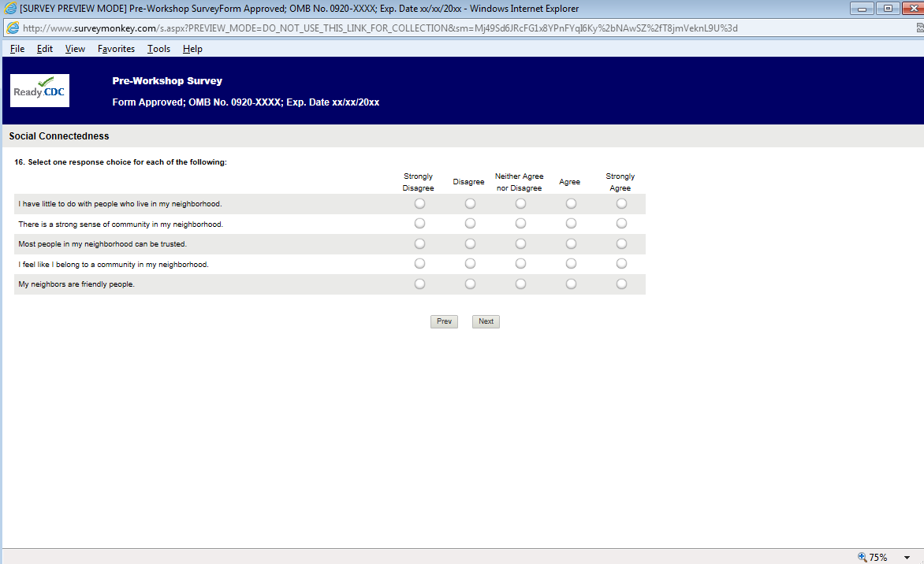Select Strongly Disagree for 'belong to a community'
The height and width of the screenshot is (564, 924).
[419, 264]
